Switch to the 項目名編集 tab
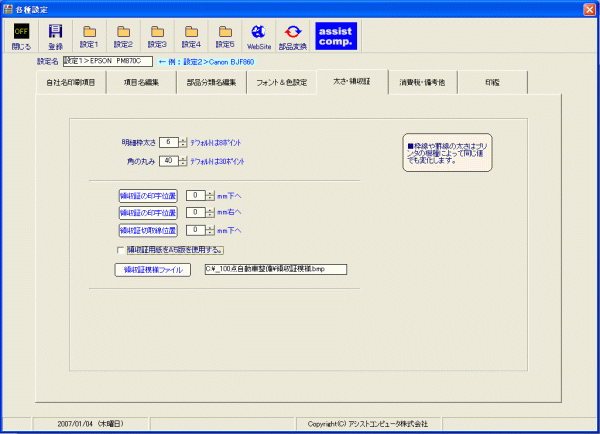Screen dimensions: 600x434 pyautogui.click(x=141, y=82)
